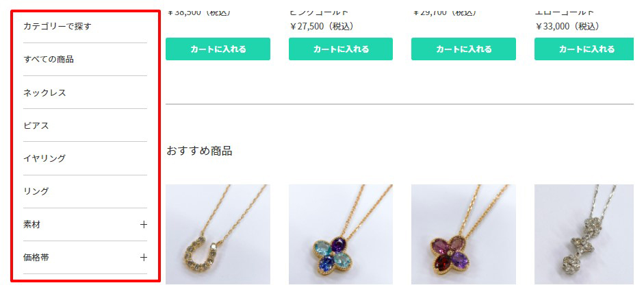Go to イヤリング category
Viewport: 644px width, 294px height.
(x=44, y=158)
